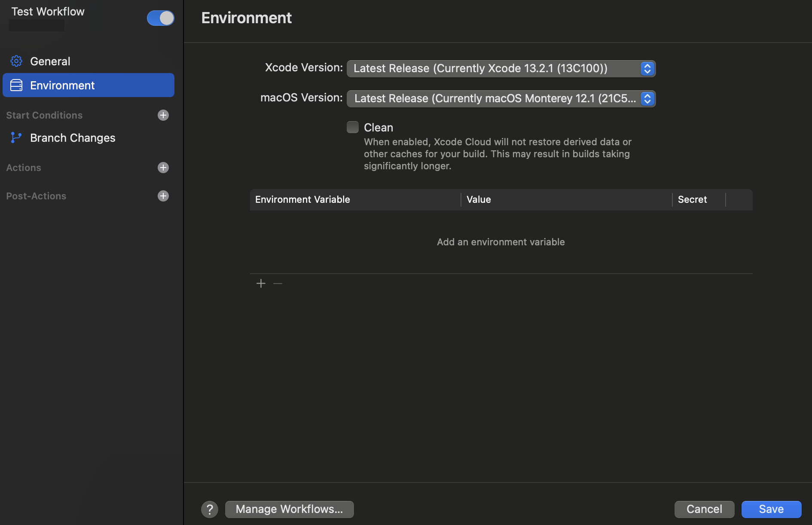Remove environment variable with minus button
The image size is (812, 525).
(x=278, y=284)
